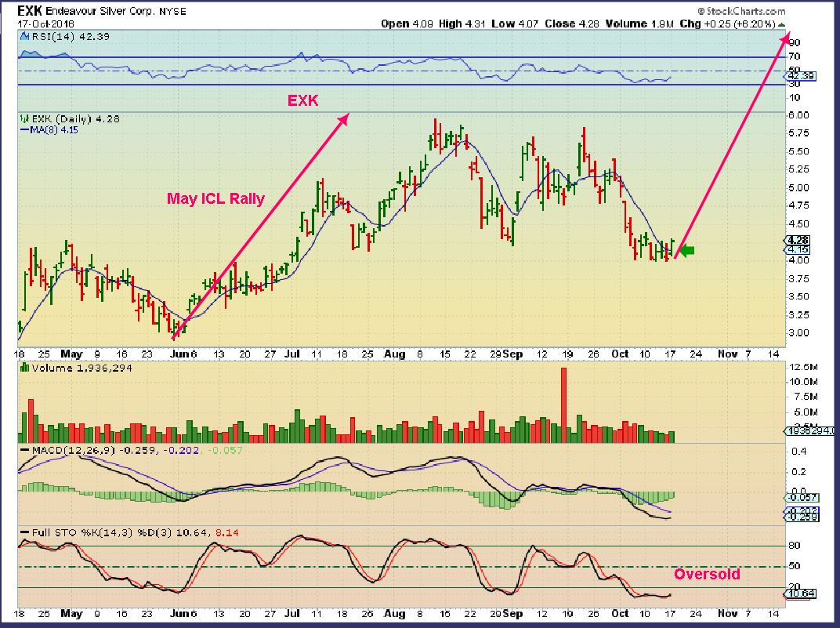Click the Low 4.07 value

coord(515,24)
